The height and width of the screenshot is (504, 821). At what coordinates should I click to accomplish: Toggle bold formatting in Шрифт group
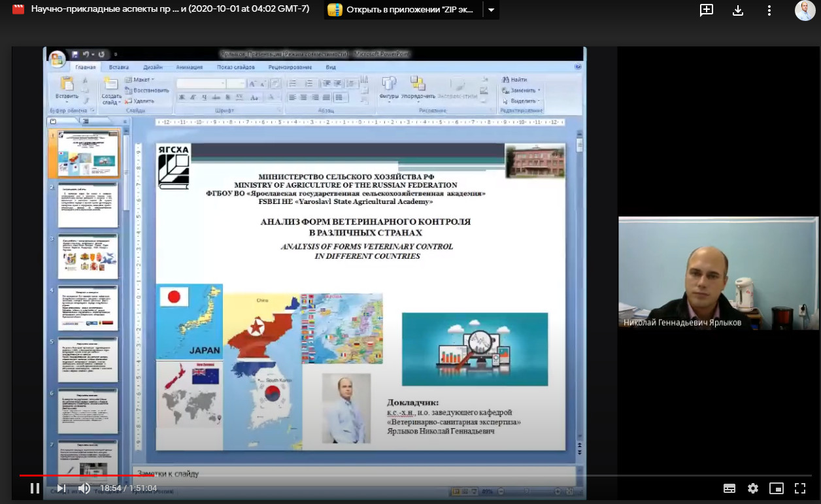pyautogui.click(x=182, y=97)
